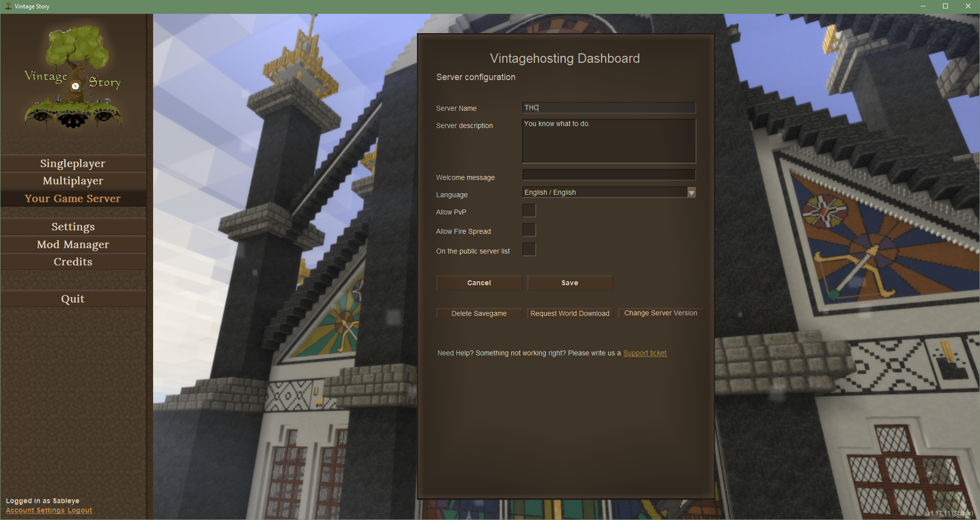Viewport: 980px width, 520px height.
Task: Select Your Game Server menu item
Action: click(x=73, y=199)
